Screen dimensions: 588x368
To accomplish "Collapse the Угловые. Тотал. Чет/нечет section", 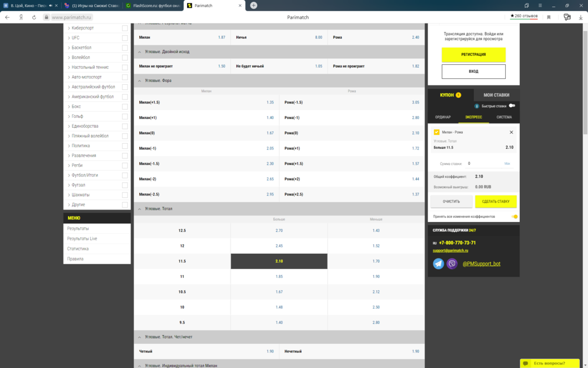I will point(139,337).
